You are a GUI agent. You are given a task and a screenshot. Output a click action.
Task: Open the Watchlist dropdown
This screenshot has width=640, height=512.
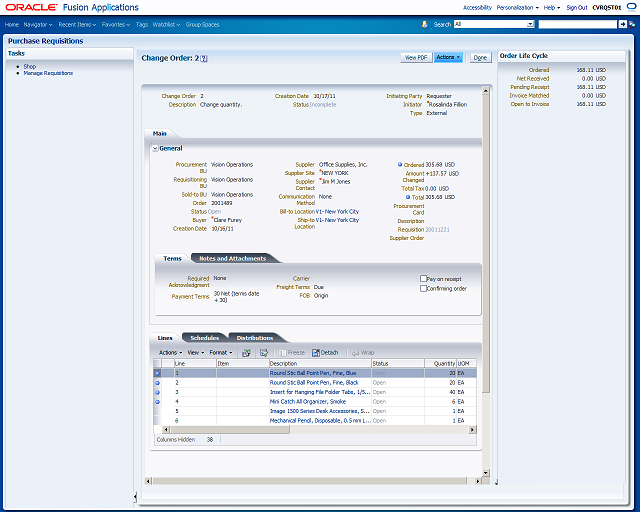(166, 24)
